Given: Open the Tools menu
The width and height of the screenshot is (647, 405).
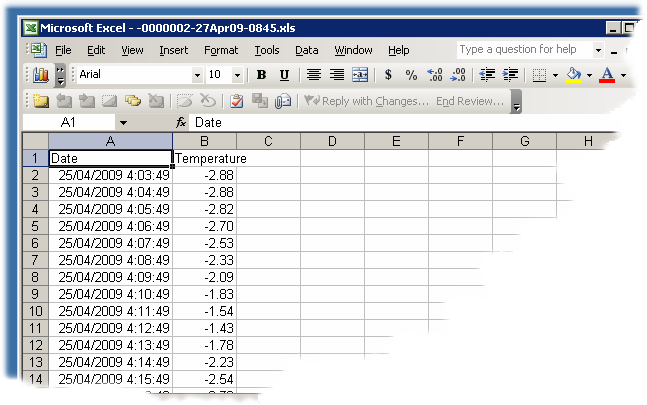Looking at the screenshot, I should click(267, 50).
